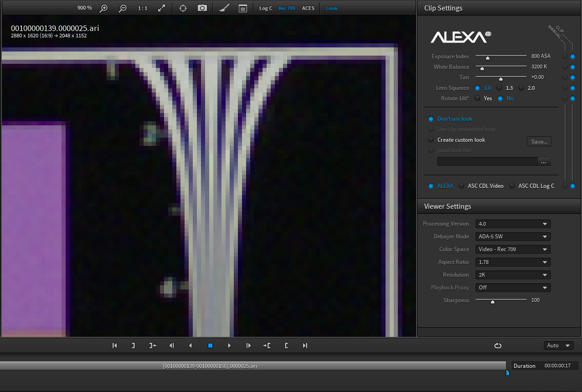Select Lens Squeeze 1.3 option

pos(500,88)
